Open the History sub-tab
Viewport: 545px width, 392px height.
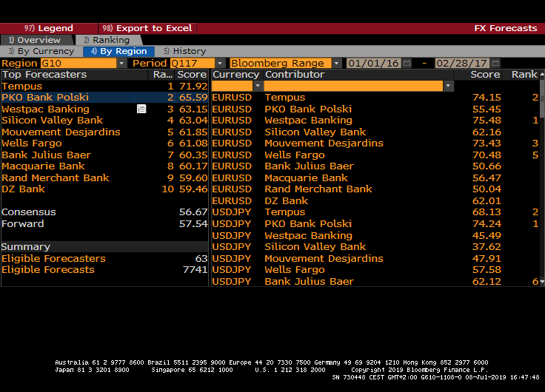coord(185,52)
